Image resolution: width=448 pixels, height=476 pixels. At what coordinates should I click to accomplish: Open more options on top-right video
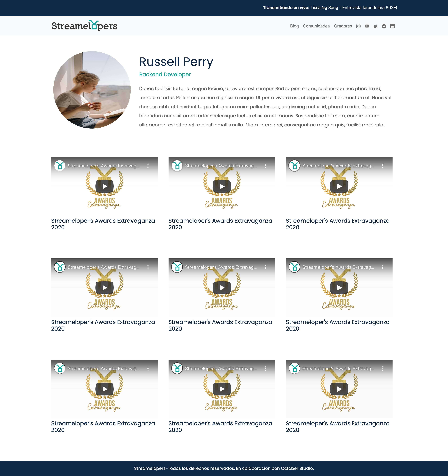coord(383,166)
